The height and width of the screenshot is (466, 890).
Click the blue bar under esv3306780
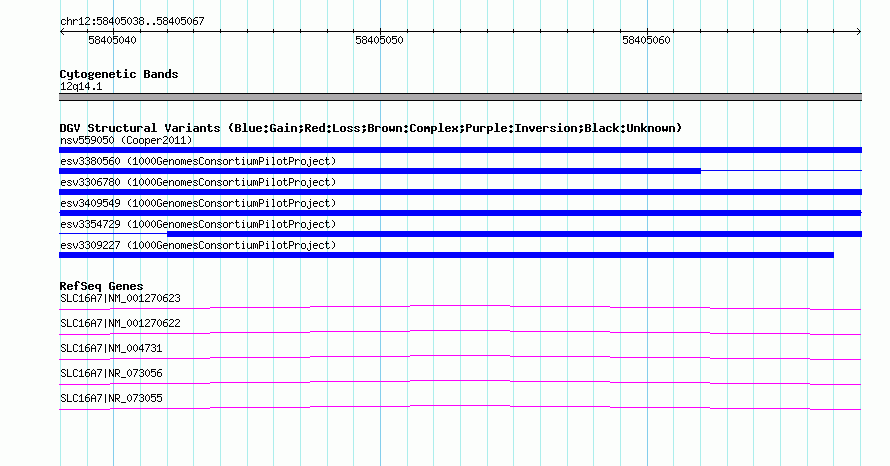click(x=460, y=192)
